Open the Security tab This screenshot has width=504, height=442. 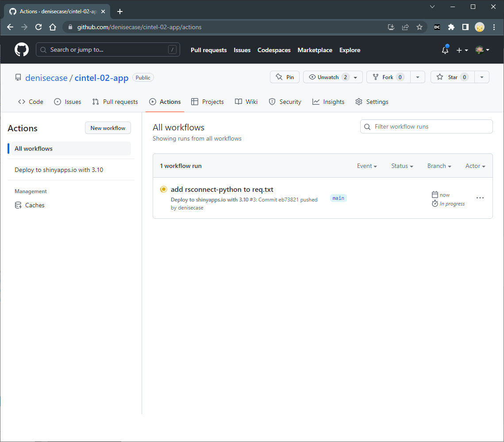285,102
